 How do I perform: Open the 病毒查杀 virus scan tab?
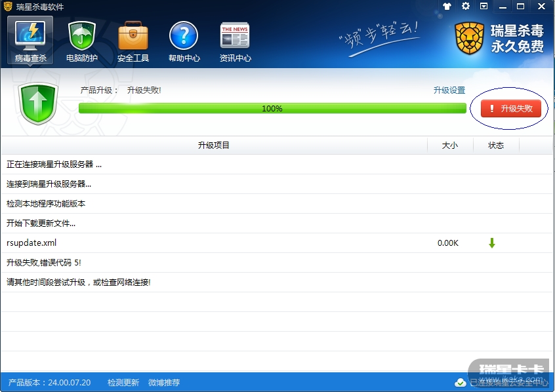(x=30, y=41)
